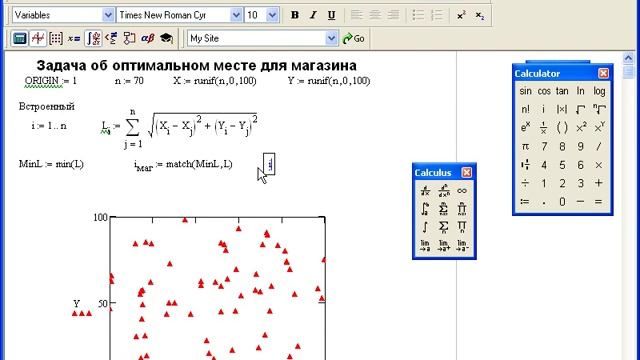The image size is (640, 360).
Task: Expand the Variables style dropdown
Action: point(108,15)
